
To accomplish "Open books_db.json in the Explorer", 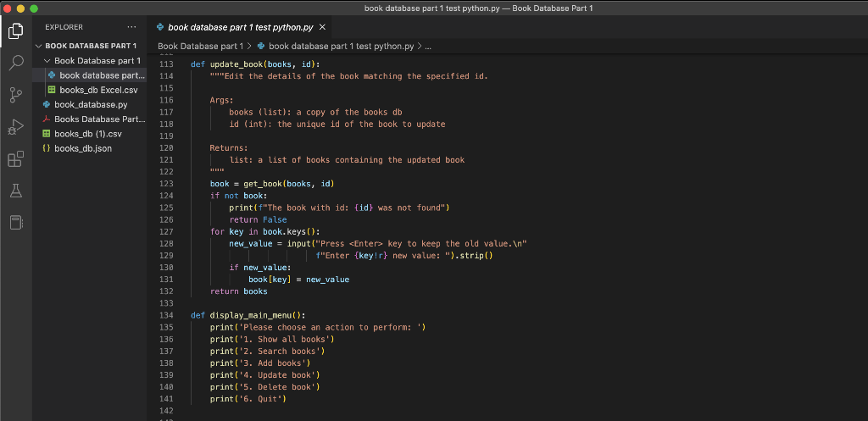I will point(83,148).
